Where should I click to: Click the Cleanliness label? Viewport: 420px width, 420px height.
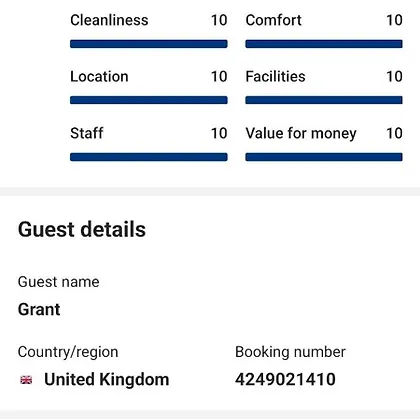click(109, 20)
